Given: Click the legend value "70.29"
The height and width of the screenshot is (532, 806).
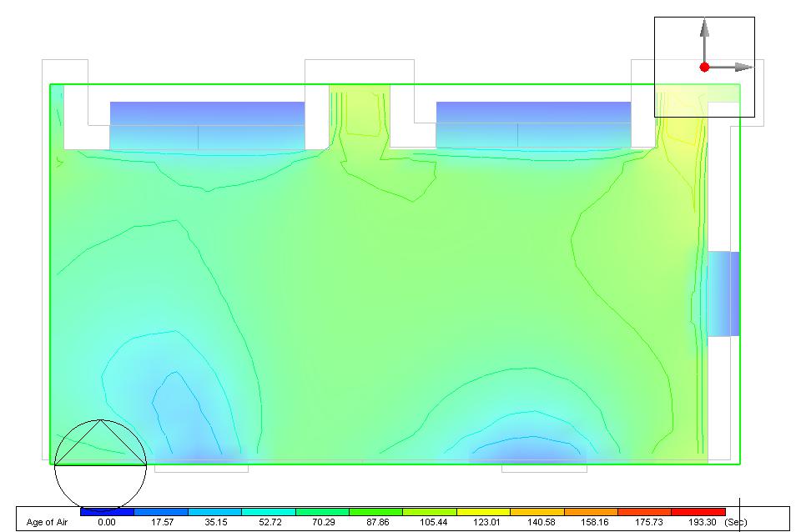Looking at the screenshot, I should point(324,522).
